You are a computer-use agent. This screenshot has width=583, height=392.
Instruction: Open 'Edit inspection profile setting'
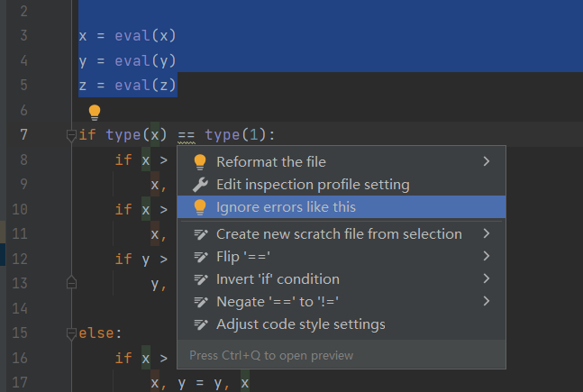point(342,185)
